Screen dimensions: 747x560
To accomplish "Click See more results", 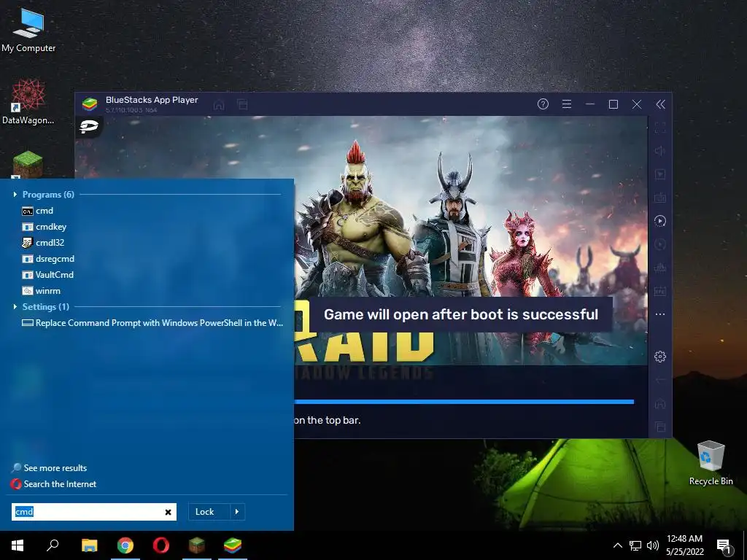I will coord(49,468).
